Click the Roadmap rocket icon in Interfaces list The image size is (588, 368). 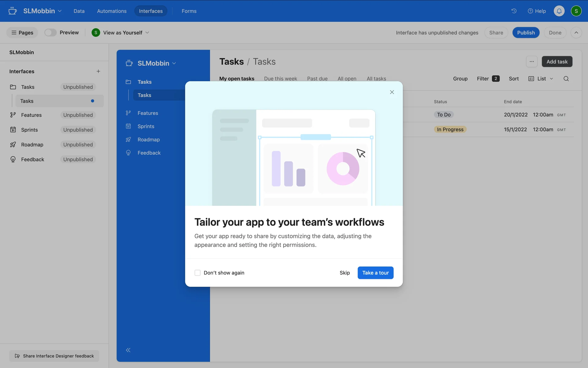point(13,145)
